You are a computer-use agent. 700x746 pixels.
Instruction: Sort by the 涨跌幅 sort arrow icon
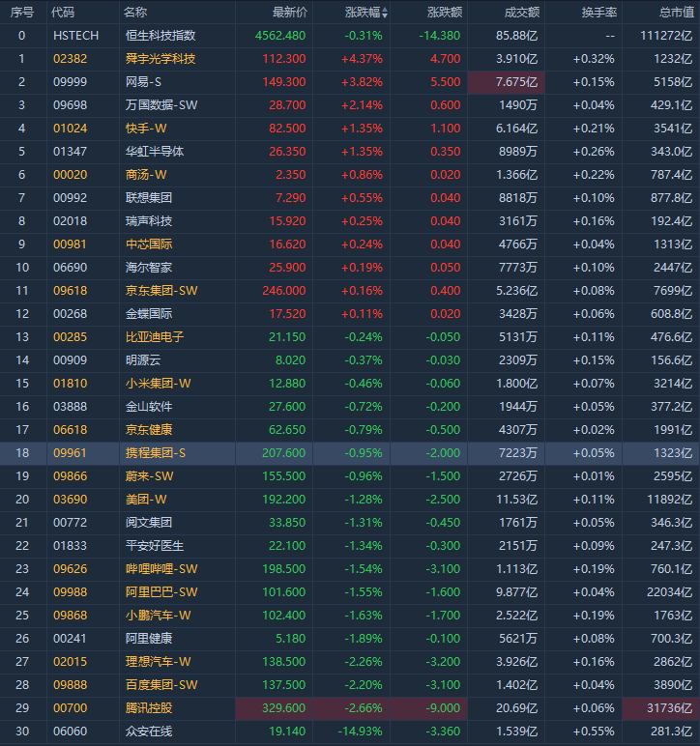(385, 13)
